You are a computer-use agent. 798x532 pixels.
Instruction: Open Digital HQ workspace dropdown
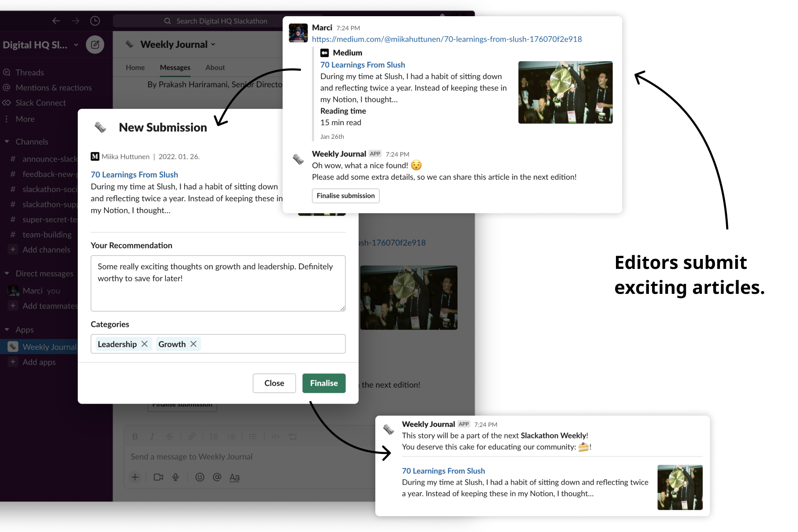(x=41, y=45)
